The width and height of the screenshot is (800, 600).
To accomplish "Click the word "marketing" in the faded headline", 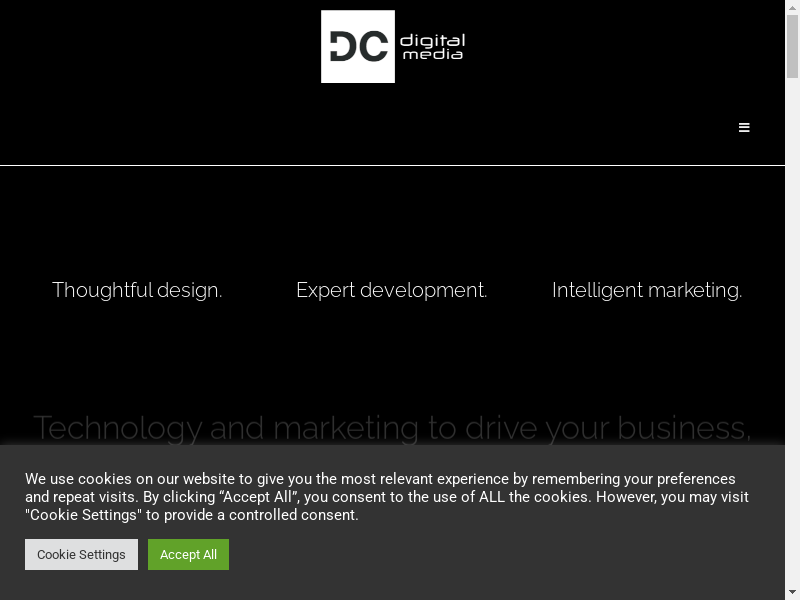I will [x=346, y=428].
